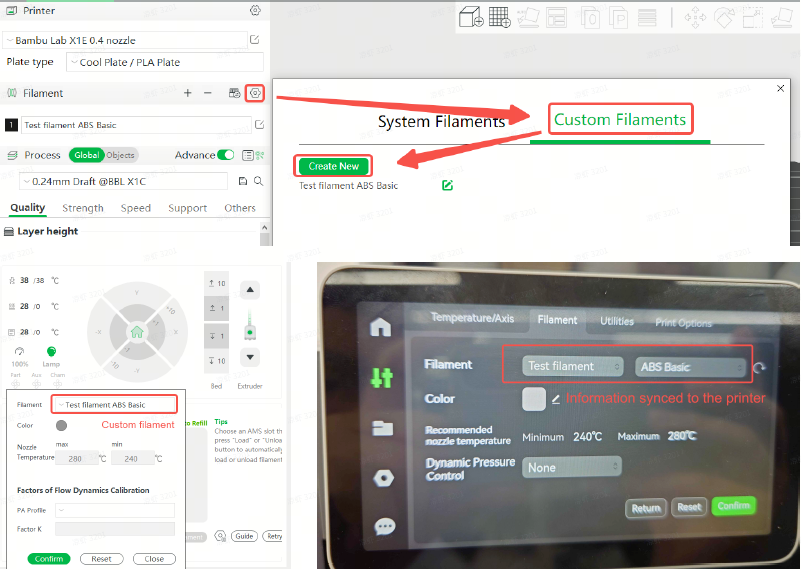Select the System Filaments tab
This screenshot has width=802, height=570.
coord(441,121)
